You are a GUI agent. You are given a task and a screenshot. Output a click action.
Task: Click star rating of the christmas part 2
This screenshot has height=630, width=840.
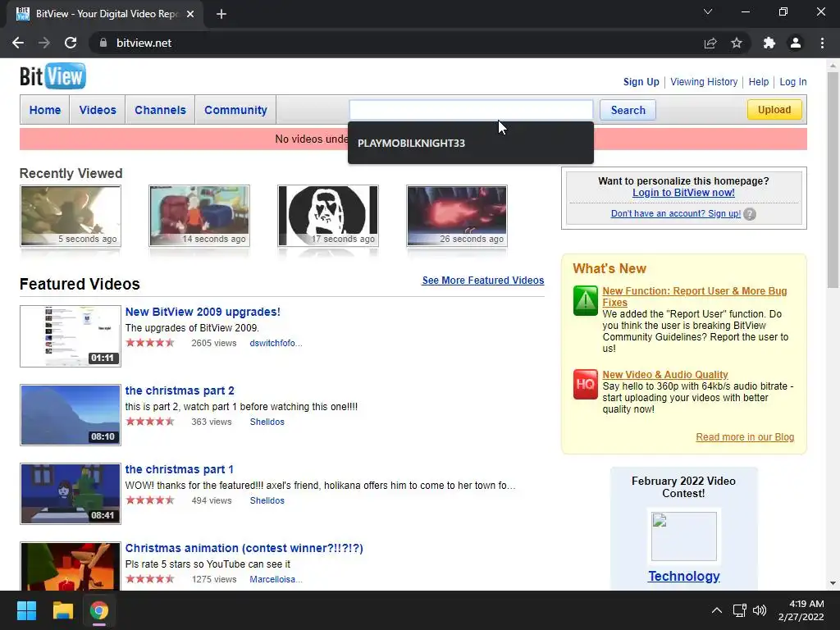point(150,422)
